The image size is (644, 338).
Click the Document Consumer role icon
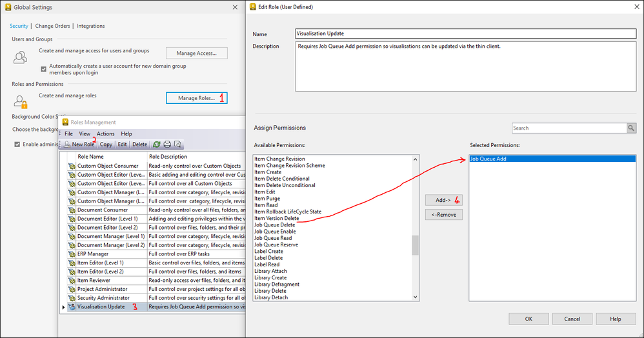point(72,210)
